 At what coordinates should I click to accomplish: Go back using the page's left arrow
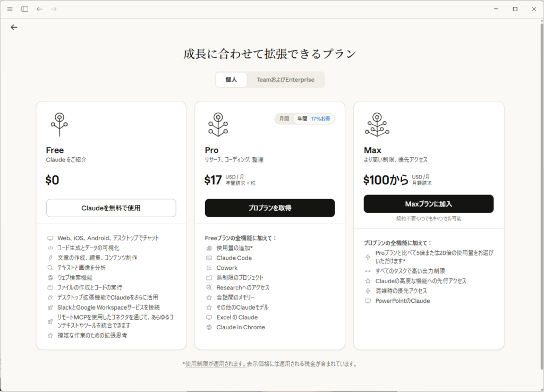tap(14, 27)
